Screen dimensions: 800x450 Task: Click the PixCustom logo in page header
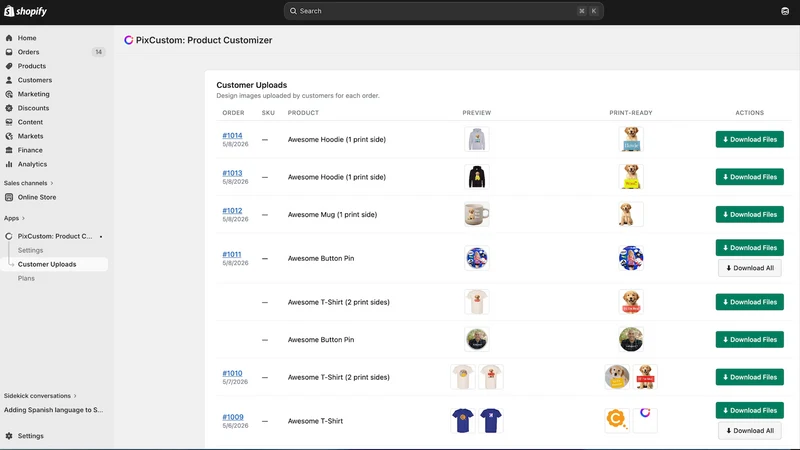129,40
